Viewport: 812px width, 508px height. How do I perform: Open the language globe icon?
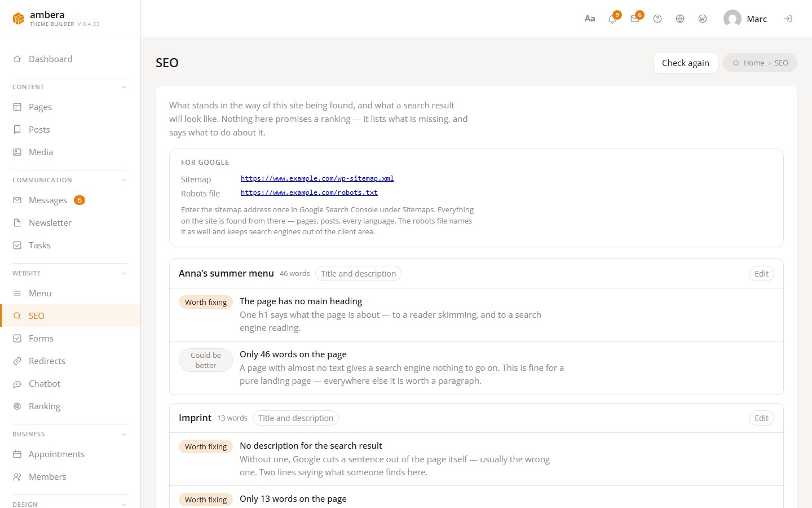coord(680,19)
